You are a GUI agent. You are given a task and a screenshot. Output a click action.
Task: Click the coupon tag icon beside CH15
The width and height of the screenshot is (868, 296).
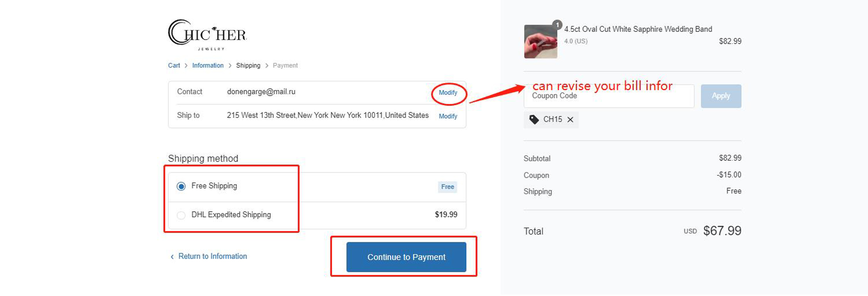click(x=534, y=120)
